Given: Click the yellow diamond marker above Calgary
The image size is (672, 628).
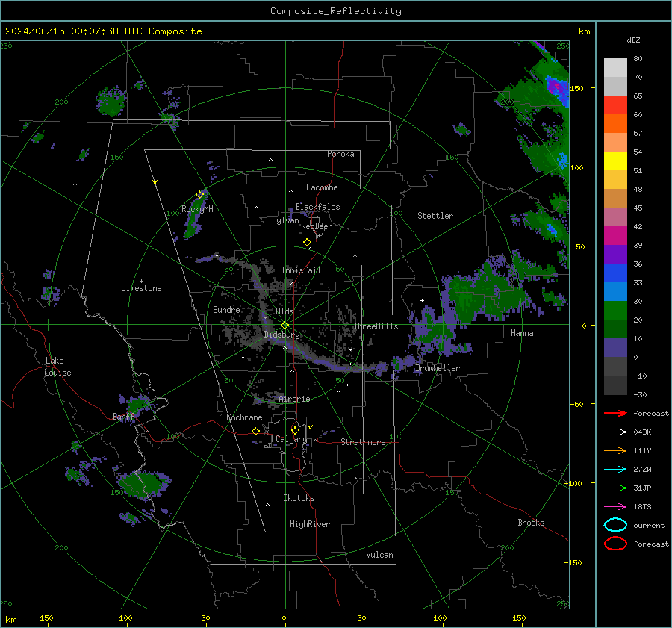Looking at the screenshot, I should (295, 430).
